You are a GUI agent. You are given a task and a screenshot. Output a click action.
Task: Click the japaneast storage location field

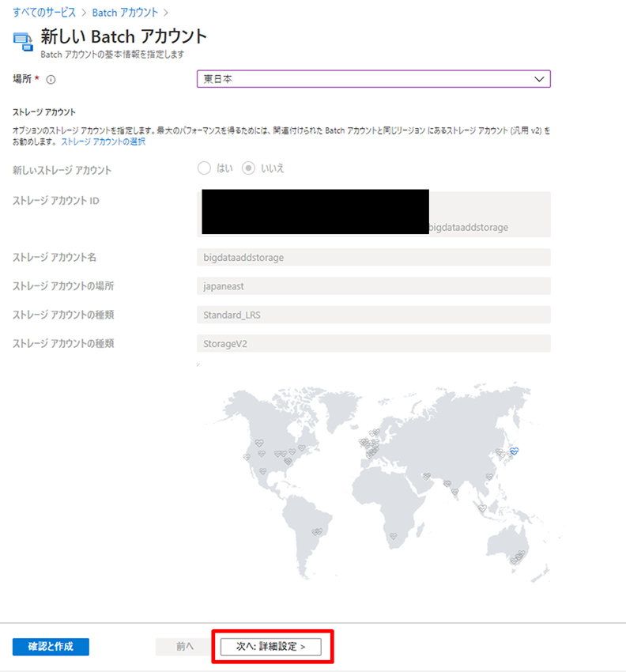[x=373, y=286]
